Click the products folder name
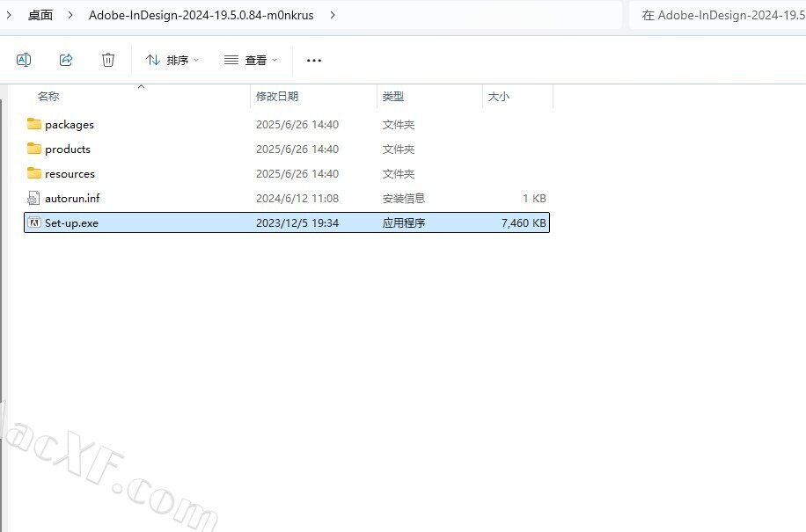 (68, 149)
